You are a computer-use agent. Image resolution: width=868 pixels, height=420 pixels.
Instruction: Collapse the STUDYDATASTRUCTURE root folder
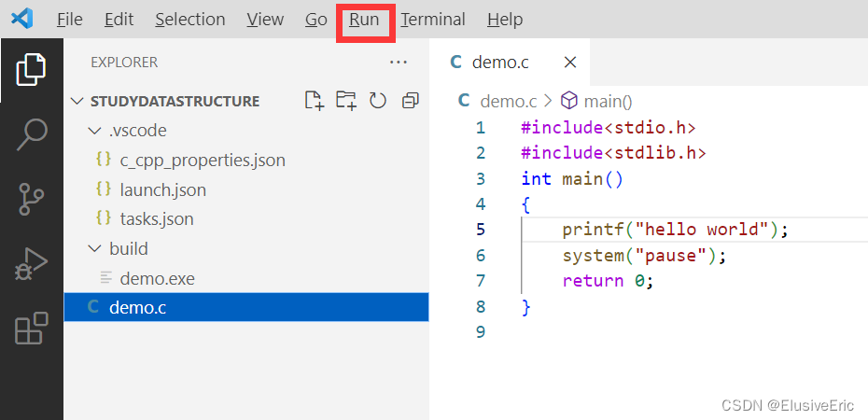pos(76,101)
